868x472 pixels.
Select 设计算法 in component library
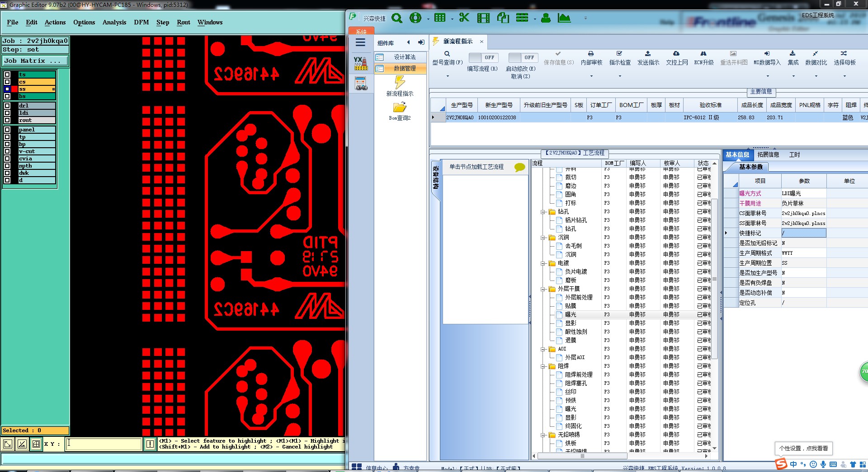(400, 57)
